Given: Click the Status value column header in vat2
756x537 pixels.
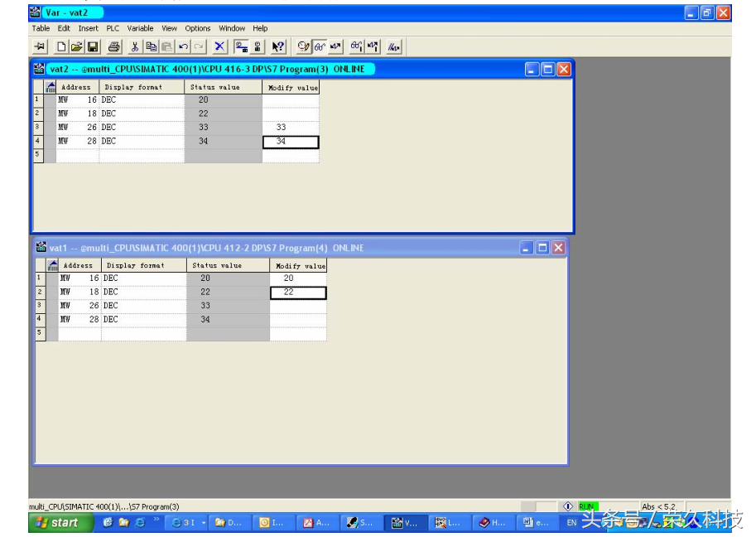Looking at the screenshot, I should tap(222, 87).
